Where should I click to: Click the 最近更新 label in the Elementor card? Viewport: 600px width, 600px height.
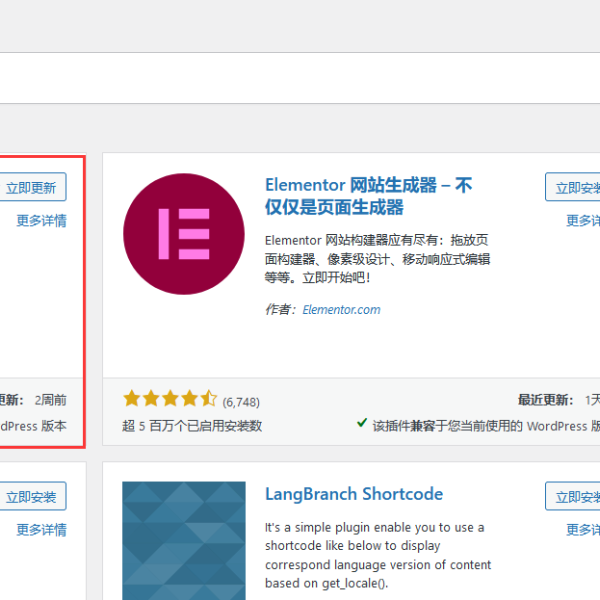pos(545,400)
